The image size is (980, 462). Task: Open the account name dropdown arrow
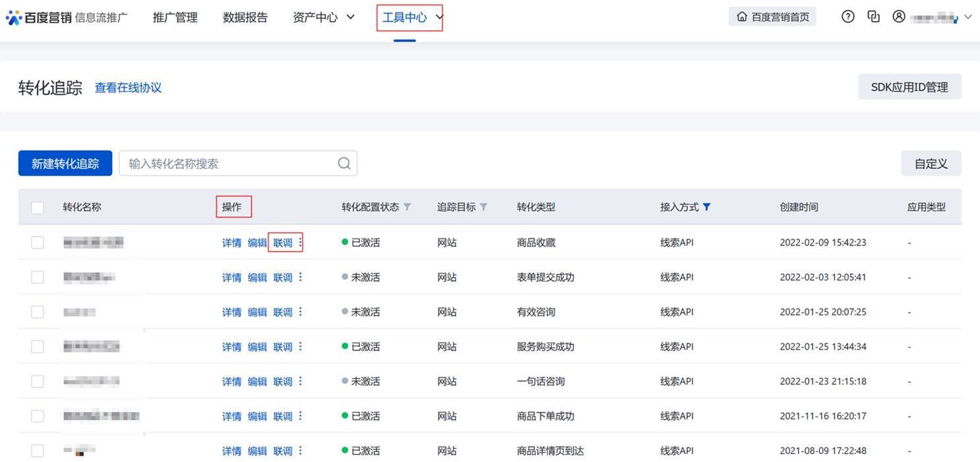point(967,17)
